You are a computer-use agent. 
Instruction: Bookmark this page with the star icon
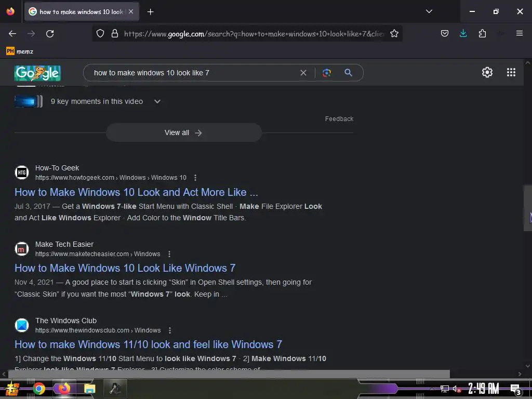click(x=394, y=33)
